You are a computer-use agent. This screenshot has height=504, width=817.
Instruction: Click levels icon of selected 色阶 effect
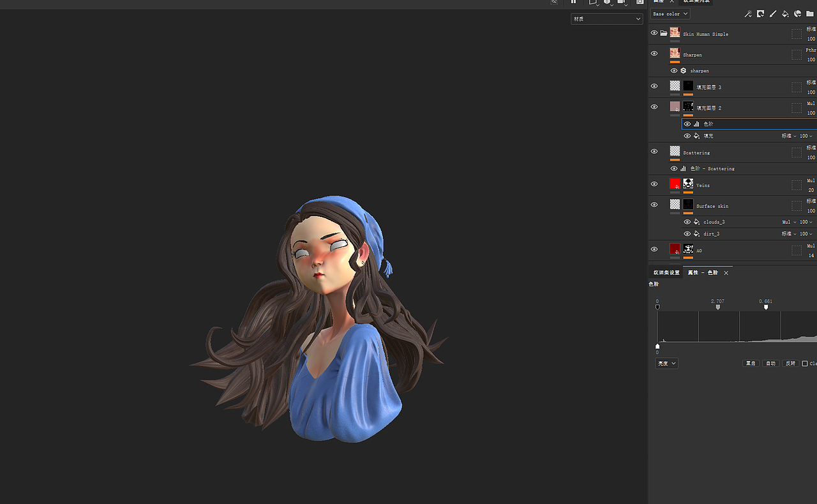696,124
